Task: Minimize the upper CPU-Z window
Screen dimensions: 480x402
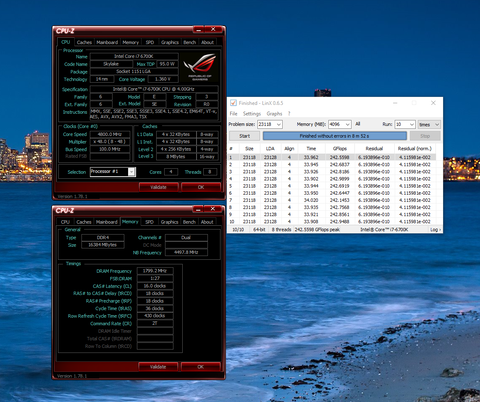Action: pyautogui.click(x=199, y=30)
